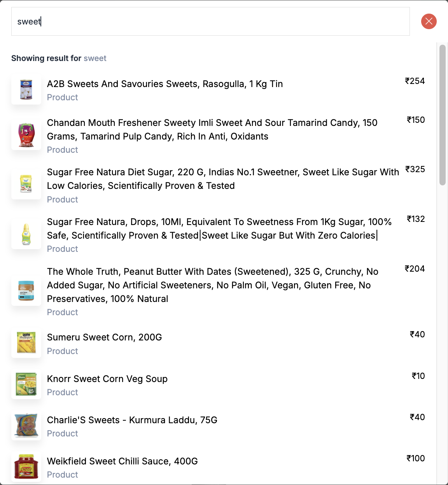The image size is (448, 485).
Task: Click the Weikfield chilli sauce bottle image
Action: [x=26, y=467]
